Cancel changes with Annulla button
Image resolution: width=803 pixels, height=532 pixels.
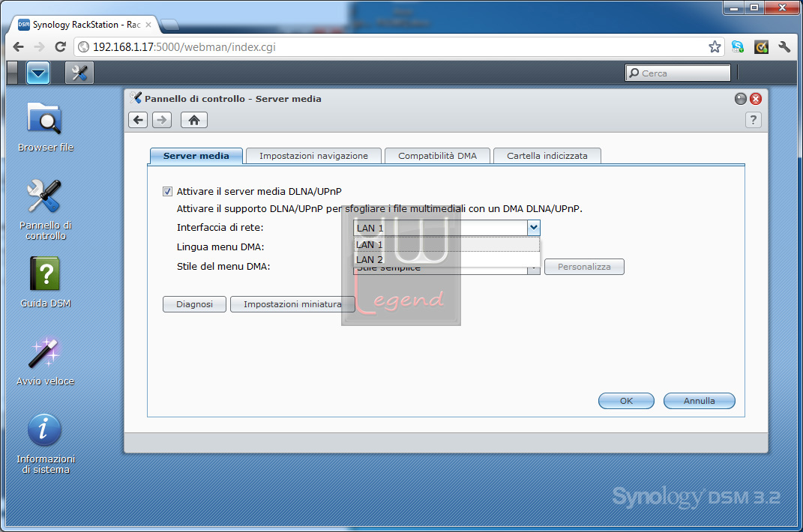699,401
